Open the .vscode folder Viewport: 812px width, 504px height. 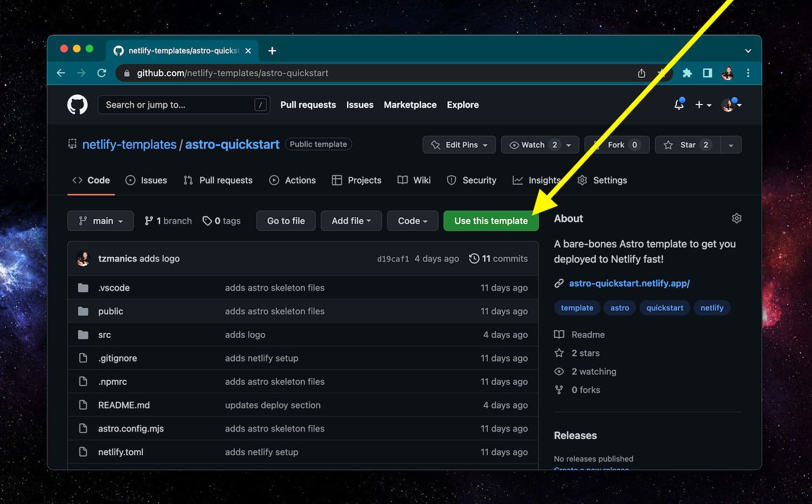click(114, 288)
